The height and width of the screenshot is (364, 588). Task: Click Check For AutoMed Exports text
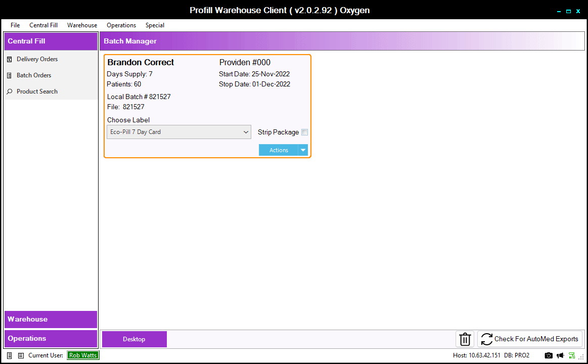[x=536, y=339]
